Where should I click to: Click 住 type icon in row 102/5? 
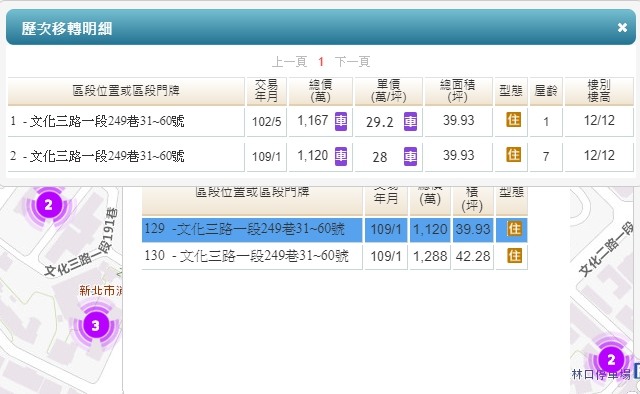pos(513,120)
